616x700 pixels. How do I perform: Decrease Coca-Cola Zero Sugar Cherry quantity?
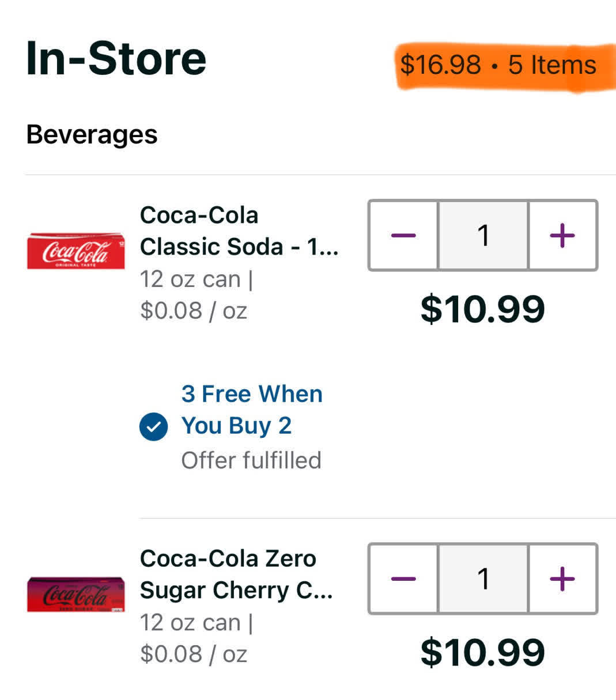[403, 578]
